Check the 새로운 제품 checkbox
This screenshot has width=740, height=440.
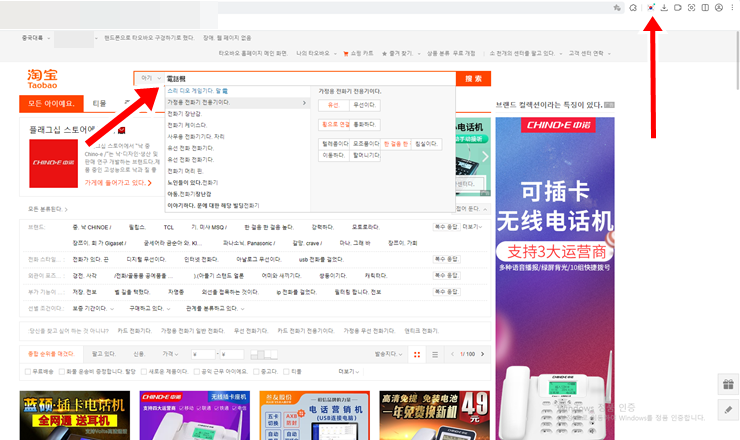(144, 372)
